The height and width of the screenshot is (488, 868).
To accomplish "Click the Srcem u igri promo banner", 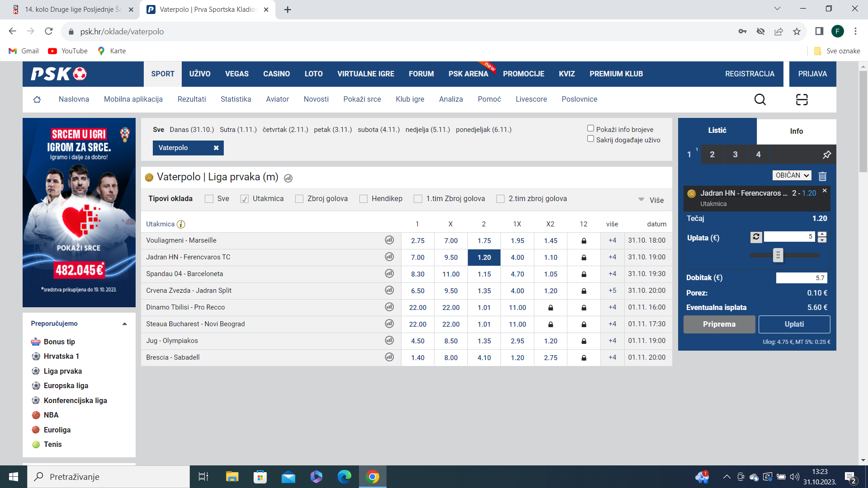I will tap(79, 212).
